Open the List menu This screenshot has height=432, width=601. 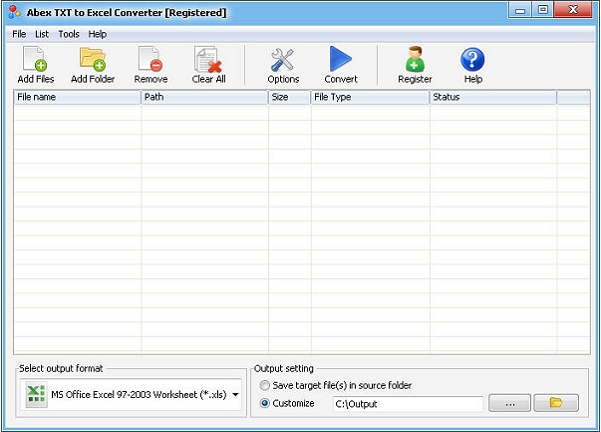click(42, 34)
